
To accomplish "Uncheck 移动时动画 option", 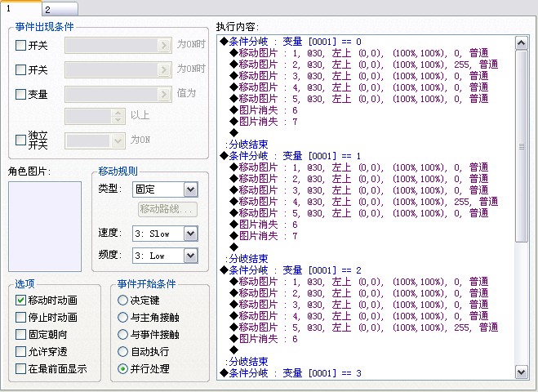I will pos(20,300).
